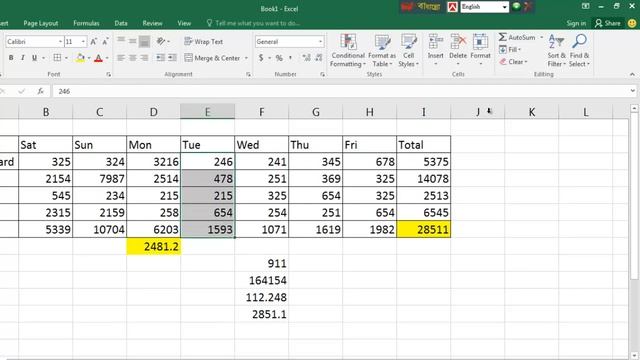Open the Find & Select menu

pos(579,51)
